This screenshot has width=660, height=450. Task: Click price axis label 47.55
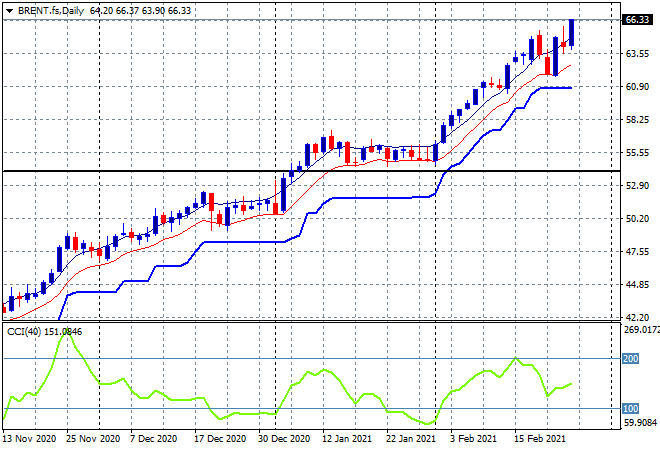pyautogui.click(x=637, y=252)
